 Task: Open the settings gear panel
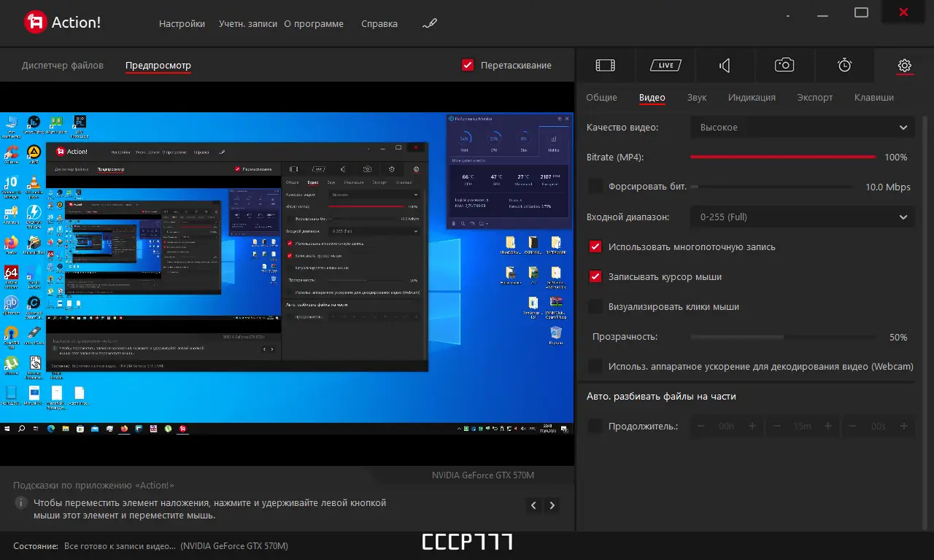[904, 65]
